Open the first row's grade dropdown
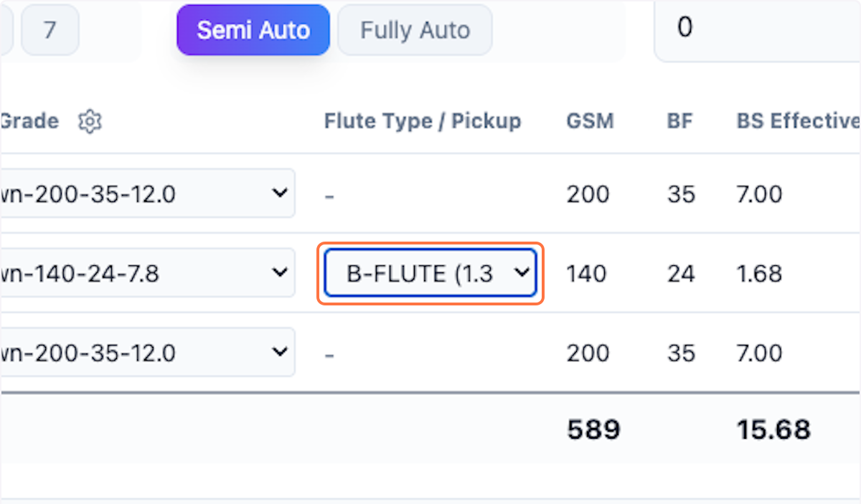The height and width of the screenshot is (504, 861). click(147, 194)
